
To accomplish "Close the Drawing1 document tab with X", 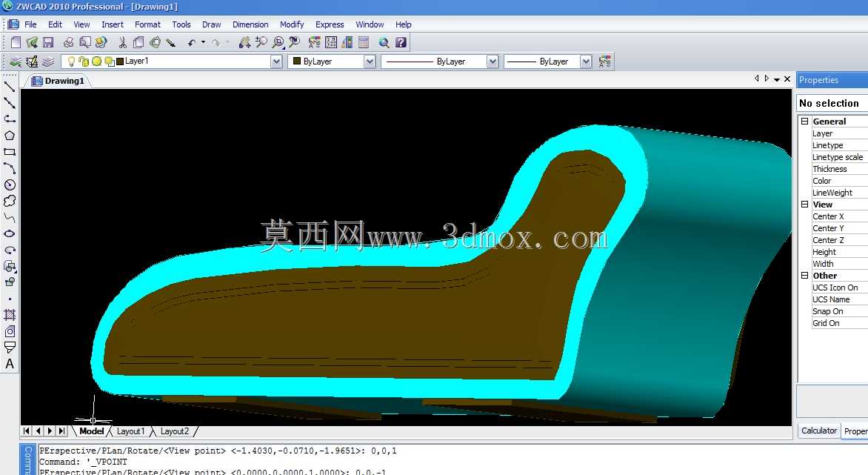I will 787,79.
